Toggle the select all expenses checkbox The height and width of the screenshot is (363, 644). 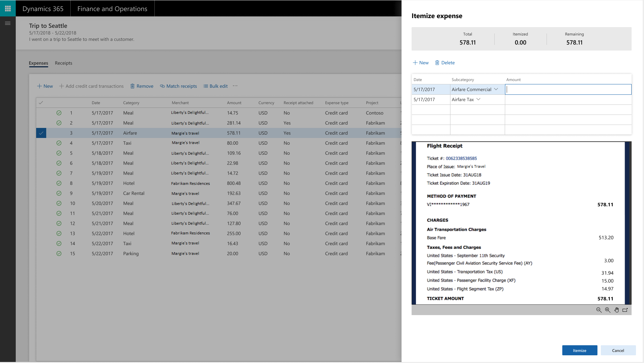tap(41, 102)
